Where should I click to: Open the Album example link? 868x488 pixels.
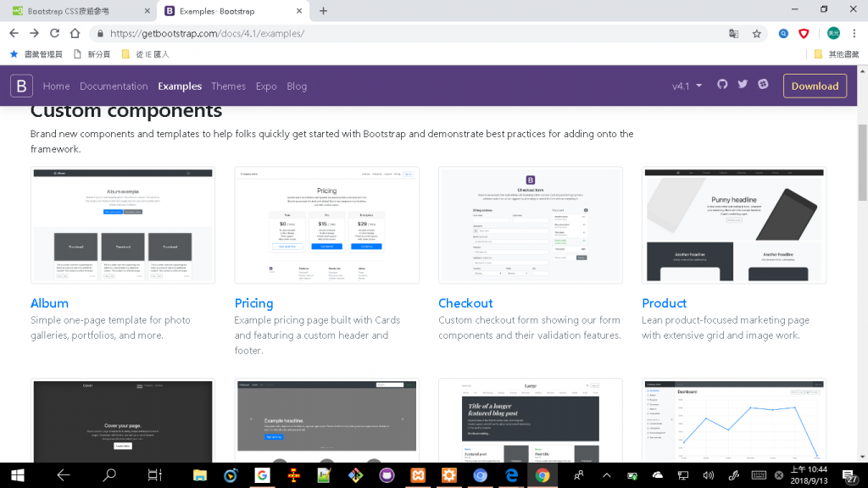pos(49,303)
